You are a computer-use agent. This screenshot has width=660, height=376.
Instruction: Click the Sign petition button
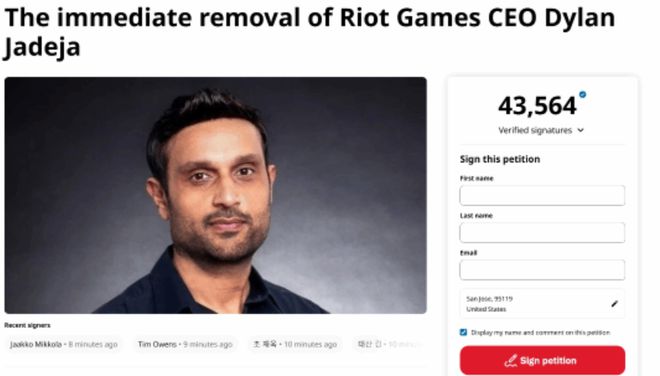(x=542, y=360)
